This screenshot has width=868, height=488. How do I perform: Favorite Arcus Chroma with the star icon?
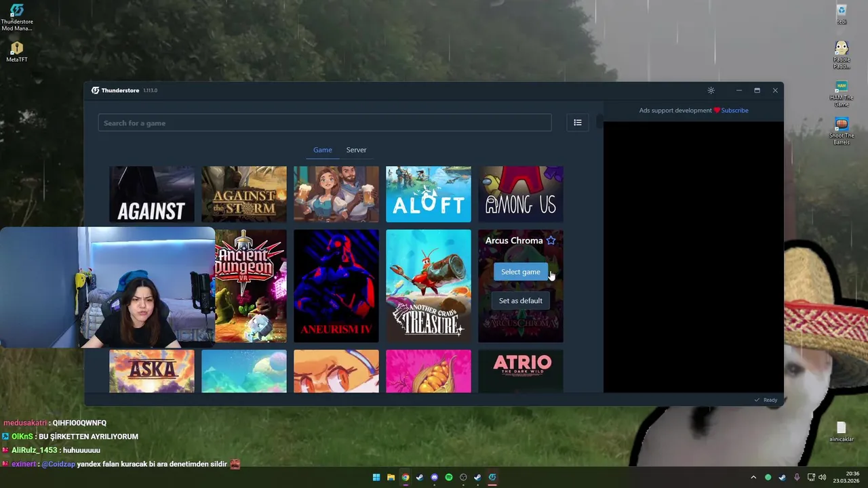551,241
